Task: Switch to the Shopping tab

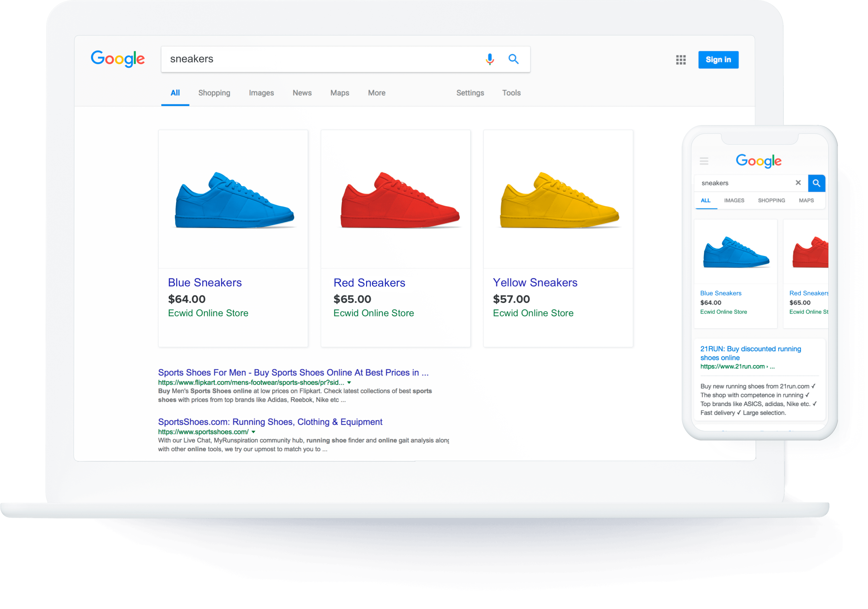Action: click(214, 93)
